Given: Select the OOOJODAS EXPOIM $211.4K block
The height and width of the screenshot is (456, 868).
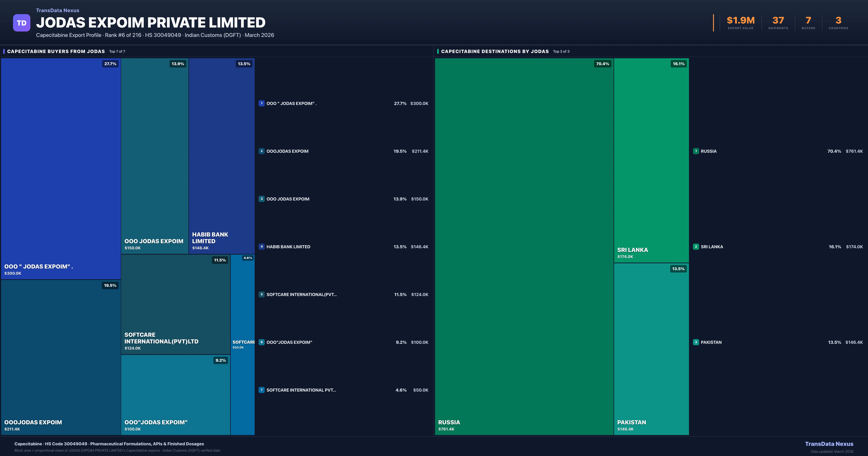Looking at the screenshot, I should click(61, 358).
